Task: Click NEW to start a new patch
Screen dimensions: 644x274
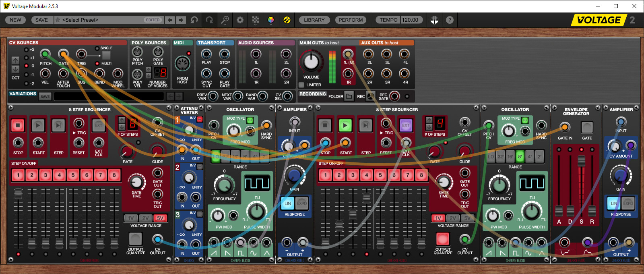Action: pyautogui.click(x=16, y=20)
